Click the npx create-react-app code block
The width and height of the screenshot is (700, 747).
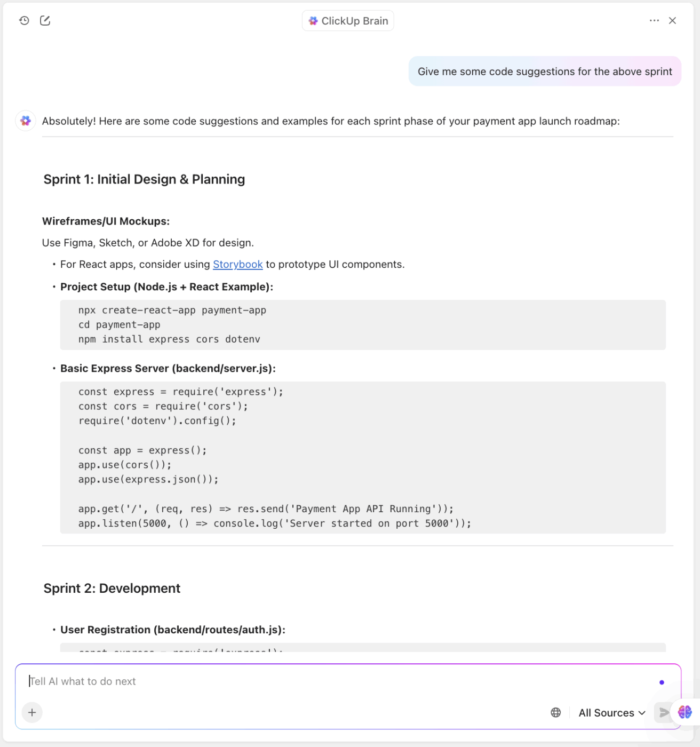363,325
